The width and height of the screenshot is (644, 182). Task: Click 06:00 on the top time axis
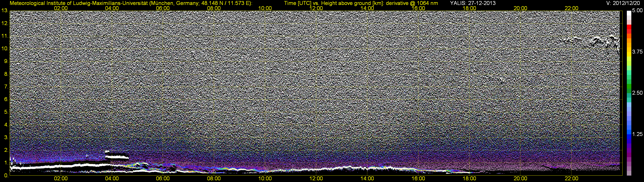[x=163, y=8]
